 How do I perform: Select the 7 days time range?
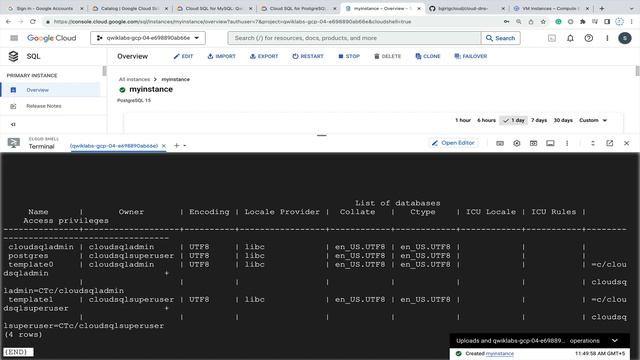[539, 120]
